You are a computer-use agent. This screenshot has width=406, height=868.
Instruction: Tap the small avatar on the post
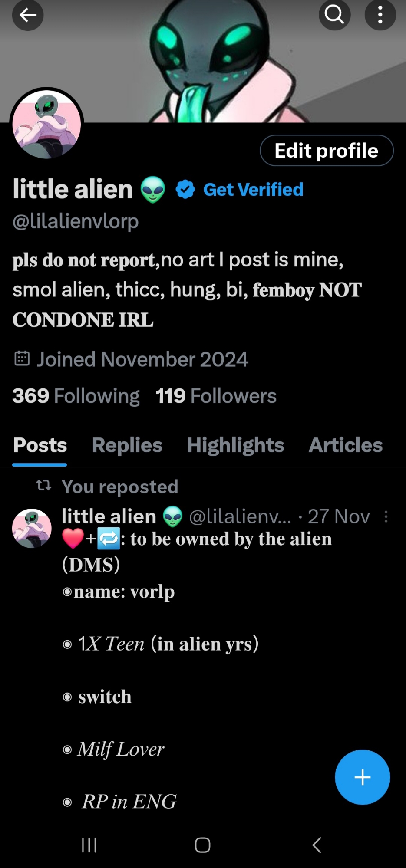tap(32, 528)
